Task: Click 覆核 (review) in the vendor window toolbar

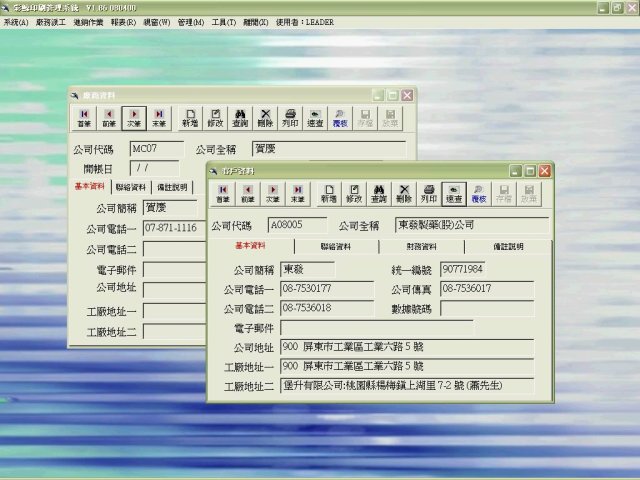Action: [340, 118]
